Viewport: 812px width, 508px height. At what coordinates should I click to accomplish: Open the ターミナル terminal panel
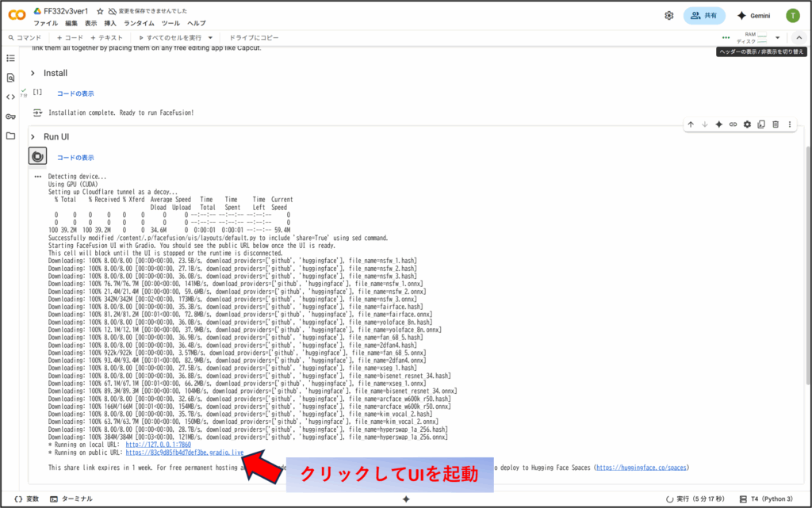(x=71, y=499)
